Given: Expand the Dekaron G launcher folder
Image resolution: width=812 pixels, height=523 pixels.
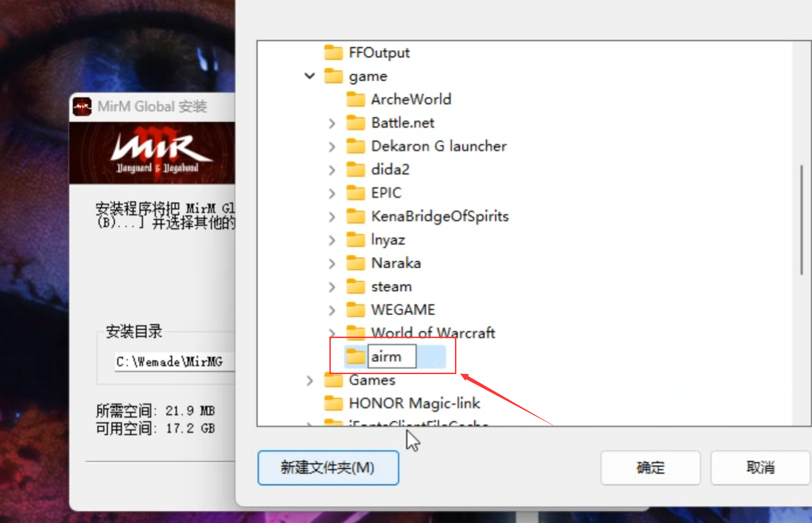Looking at the screenshot, I should [332, 147].
